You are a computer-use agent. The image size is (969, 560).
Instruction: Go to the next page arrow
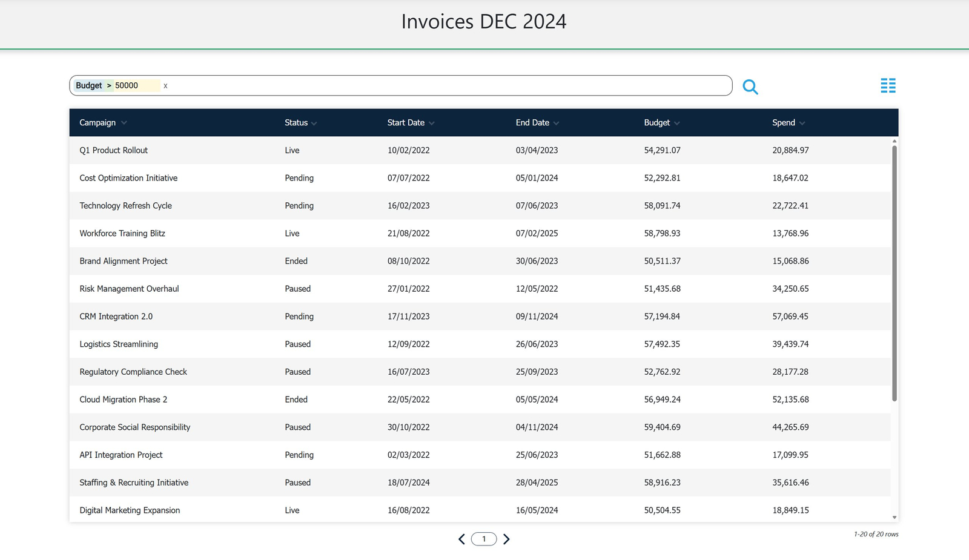click(x=506, y=539)
